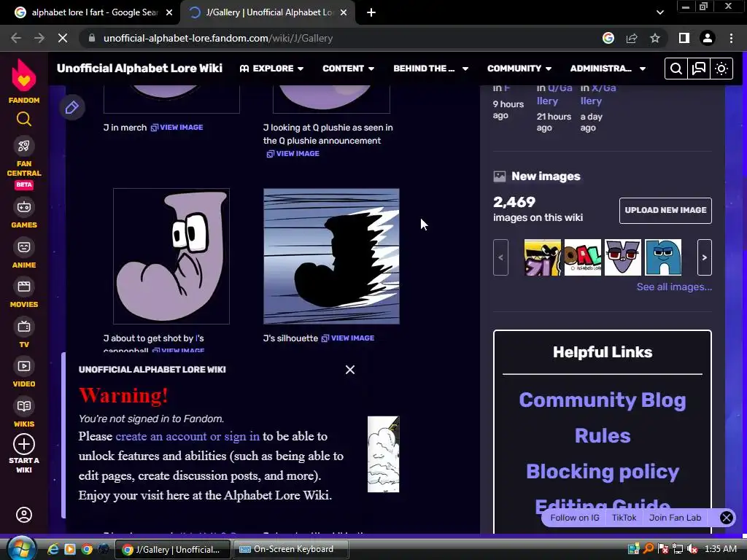Click TikTok button in bottom bar
747x560 pixels.
(624, 518)
